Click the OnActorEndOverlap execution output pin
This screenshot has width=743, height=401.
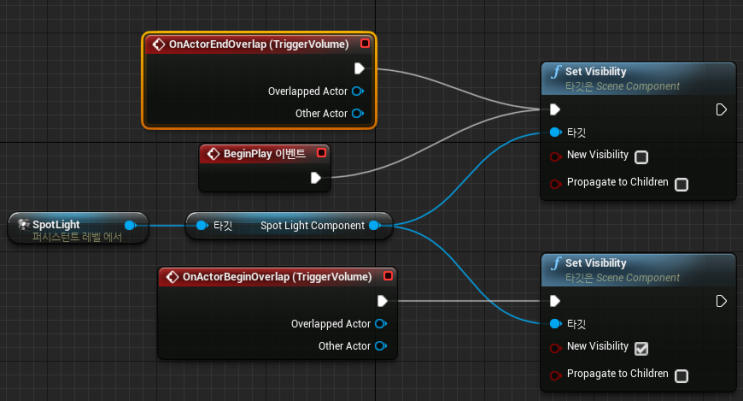point(359,69)
